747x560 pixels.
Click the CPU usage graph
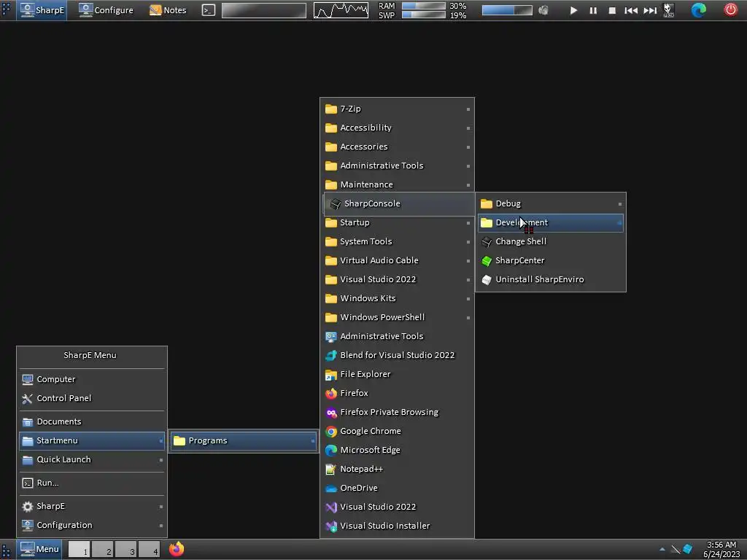point(341,10)
